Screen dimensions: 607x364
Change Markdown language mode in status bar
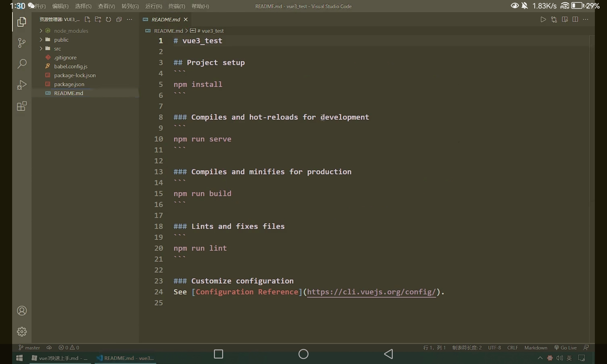click(536, 348)
